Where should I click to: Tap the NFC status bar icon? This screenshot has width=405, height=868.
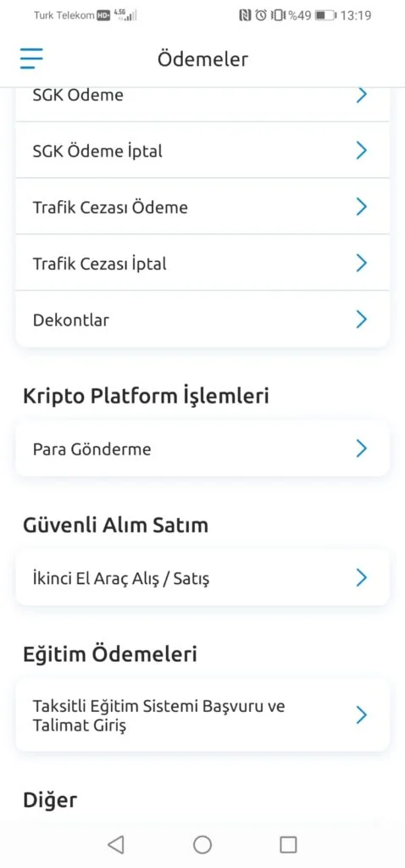[245, 15]
